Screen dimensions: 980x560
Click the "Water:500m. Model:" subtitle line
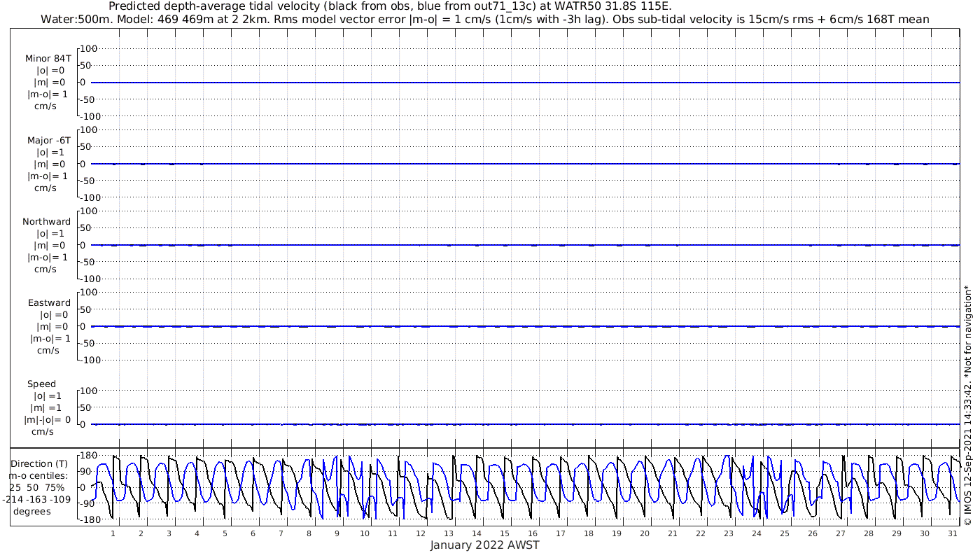pos(486,20)
